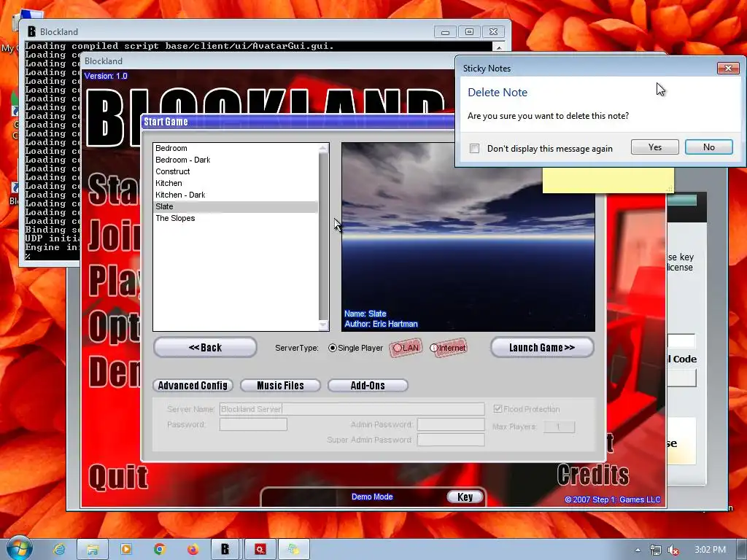Click the red app icon in taskbar
The height and width of the screenshot is (560, 747).
click(x=260, y=550)
